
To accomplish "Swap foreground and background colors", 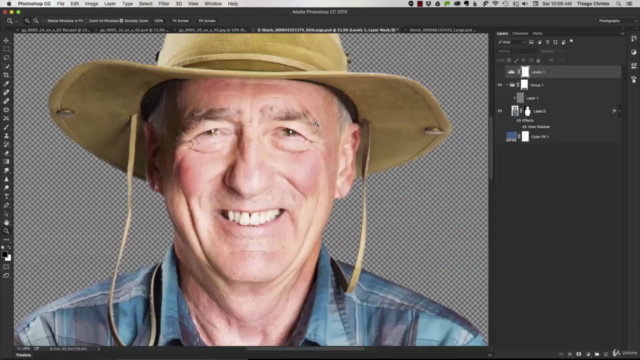I will tap(9, 248).
